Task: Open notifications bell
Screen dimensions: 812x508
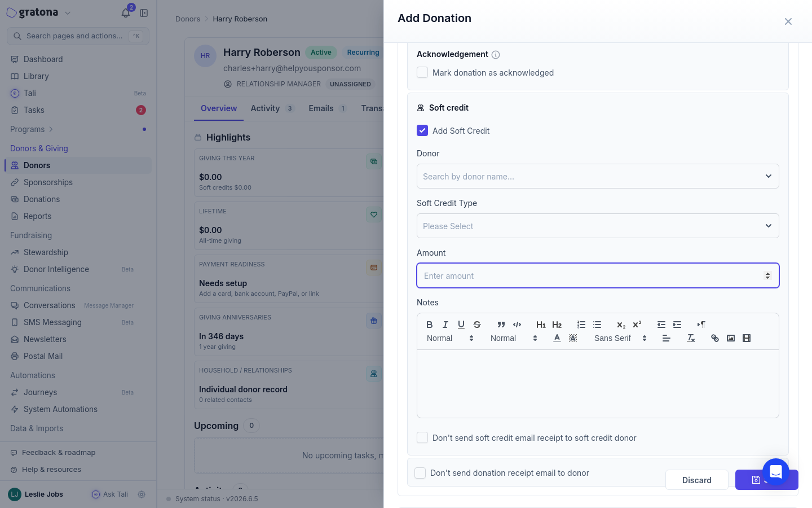Action: point(126,12)
